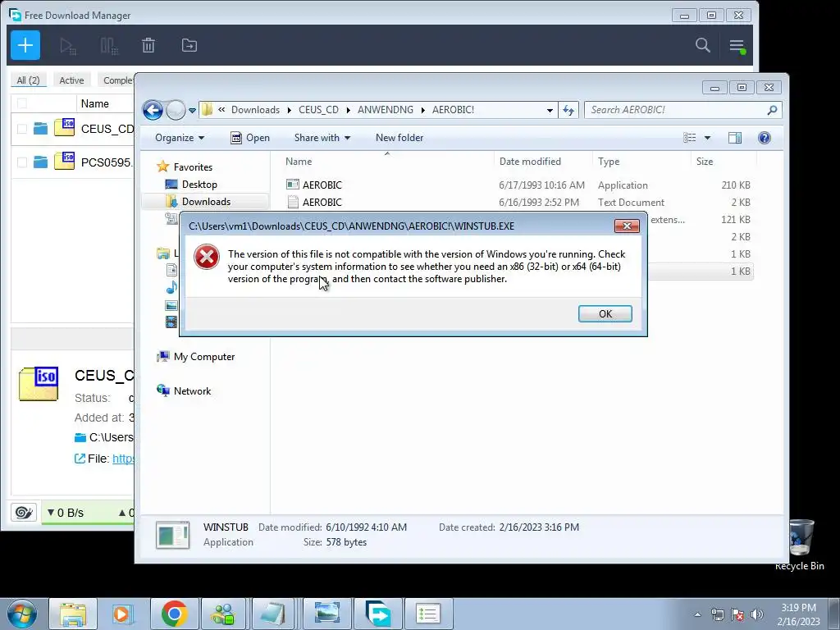This screenshot has height=630, width=840.
Task: Select Network in navigation pane
Action: pyautogui.click(x=192, y=391)
